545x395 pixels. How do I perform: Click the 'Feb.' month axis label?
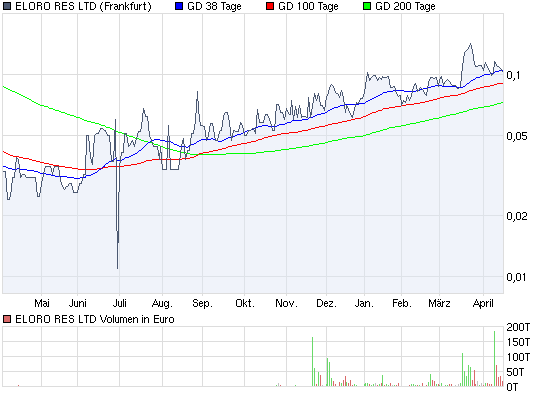pos(402,303)
